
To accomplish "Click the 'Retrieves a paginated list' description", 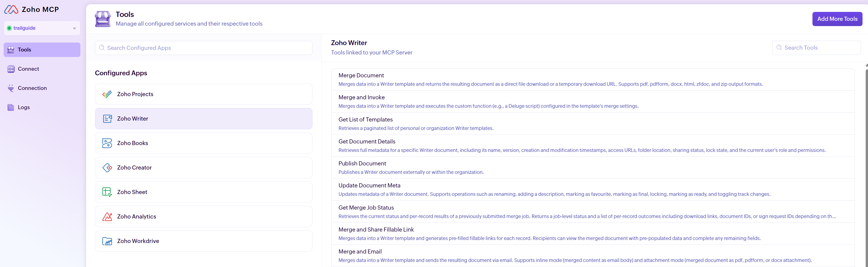I will 416,128.
